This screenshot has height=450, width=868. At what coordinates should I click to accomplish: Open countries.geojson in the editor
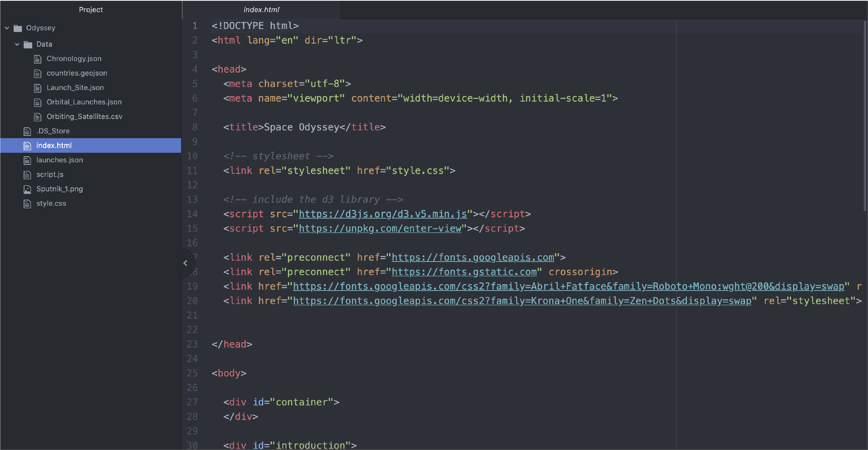[77, 73]
